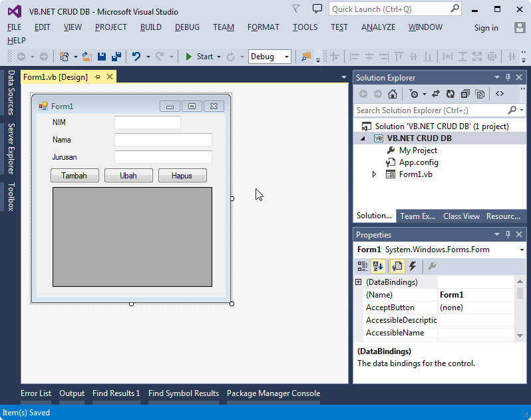The width and height of the screenshot is (531, 420).
Task: Click the View Code icon in Solution Explorer
Action: [x=500, y=94]
